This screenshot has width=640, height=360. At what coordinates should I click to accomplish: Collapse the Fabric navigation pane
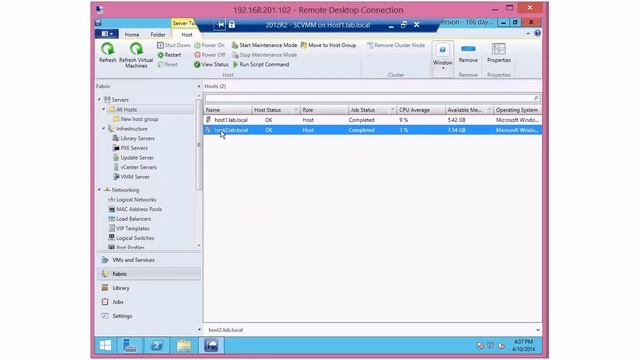pos(199,86)
